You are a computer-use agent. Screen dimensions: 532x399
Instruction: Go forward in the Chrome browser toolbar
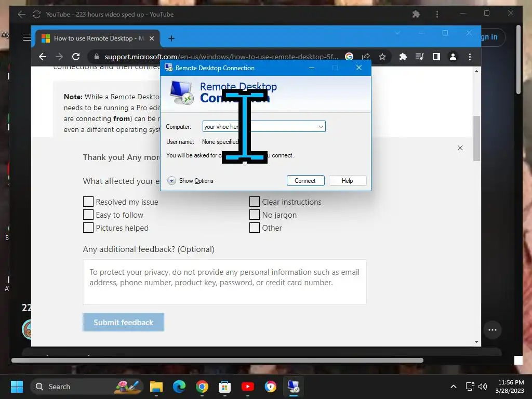point(59,57)
